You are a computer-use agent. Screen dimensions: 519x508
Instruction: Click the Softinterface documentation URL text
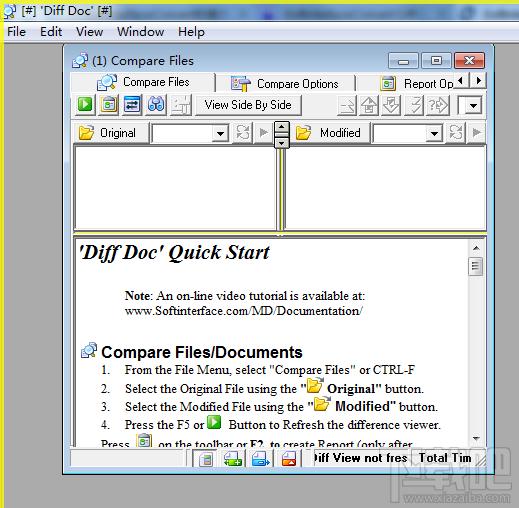[x=244, y=311]
